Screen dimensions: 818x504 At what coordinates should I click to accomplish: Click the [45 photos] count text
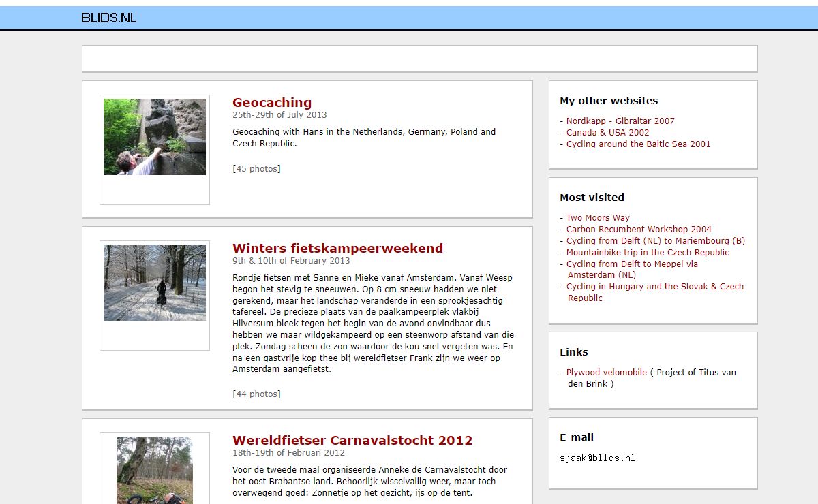click(x=256, y=169)
